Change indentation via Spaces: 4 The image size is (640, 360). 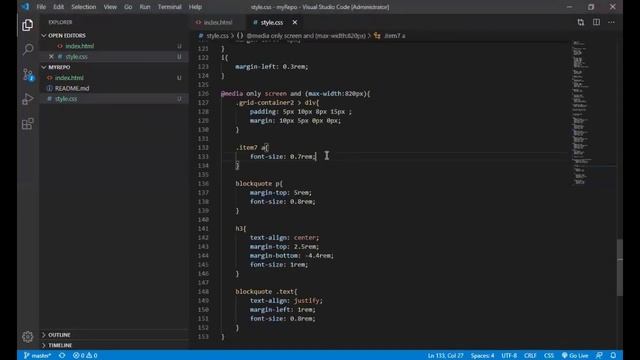tap(482, 356)
